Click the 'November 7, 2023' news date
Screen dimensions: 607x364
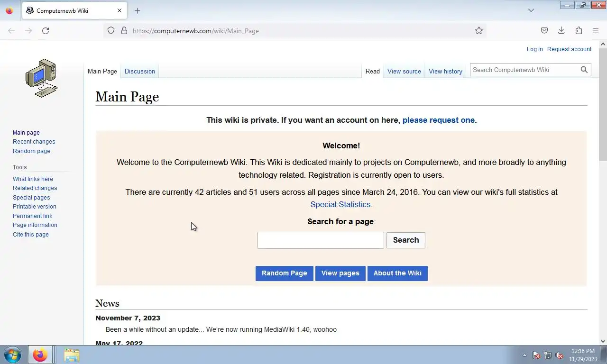click(x=128, y=318)
